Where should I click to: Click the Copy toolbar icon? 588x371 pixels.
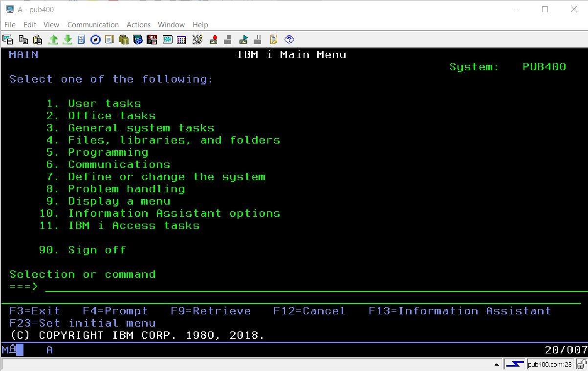pyautogui.click(x=22, y=40)
